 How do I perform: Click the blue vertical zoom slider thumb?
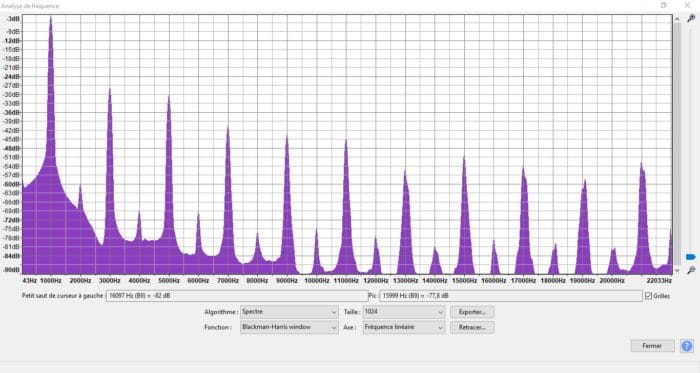tap(691, 257)
